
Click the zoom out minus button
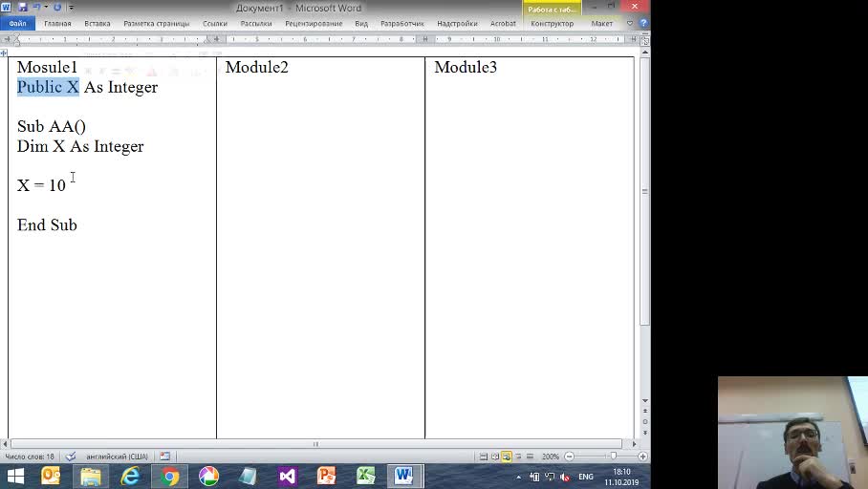coord(569,457)
